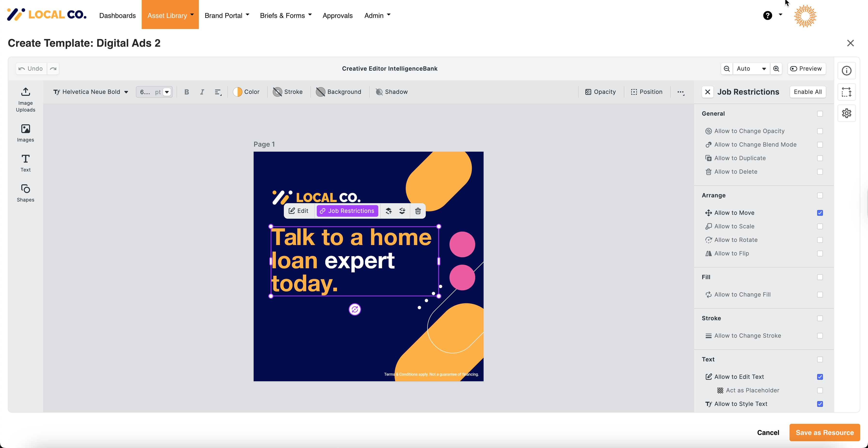Image resolution: width=868 pixels, height=448 pixels.
Task: Open the font size dropdown
Action: click(166, 91)
